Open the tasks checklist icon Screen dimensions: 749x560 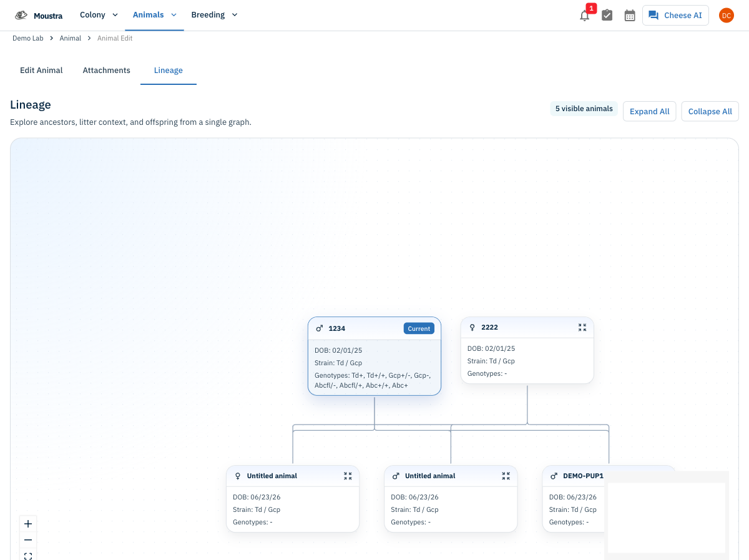(607, 15)
